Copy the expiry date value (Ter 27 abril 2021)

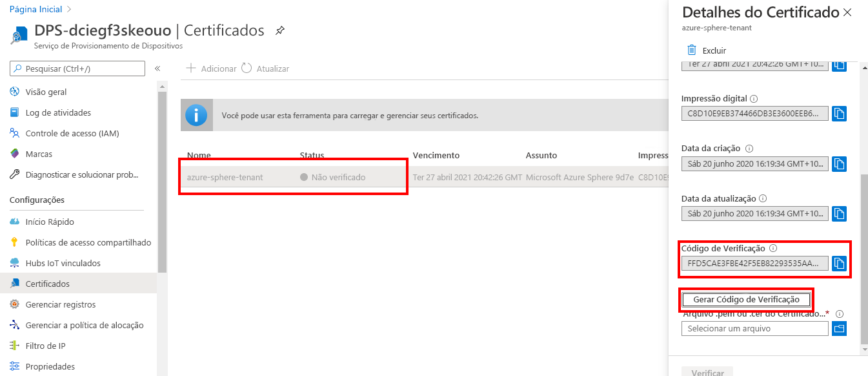tap(839, 65)
